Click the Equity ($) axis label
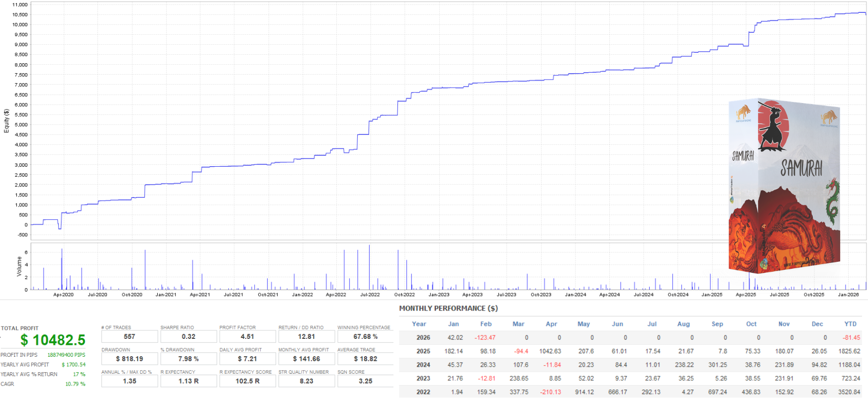Viewport: 868px width, 409px height. coord(6,121)
